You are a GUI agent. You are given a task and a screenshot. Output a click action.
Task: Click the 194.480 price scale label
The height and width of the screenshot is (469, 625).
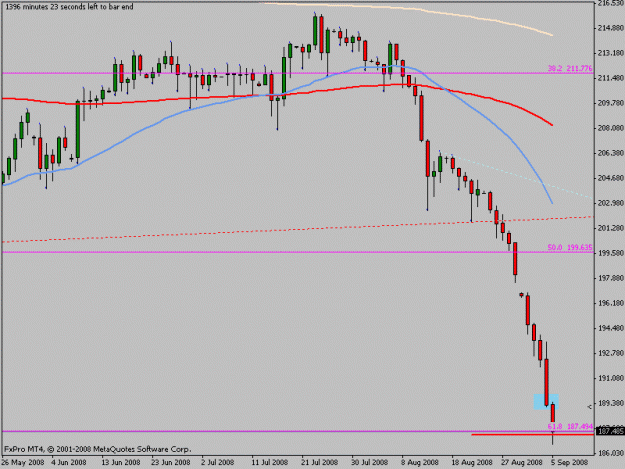click(611, 328)
